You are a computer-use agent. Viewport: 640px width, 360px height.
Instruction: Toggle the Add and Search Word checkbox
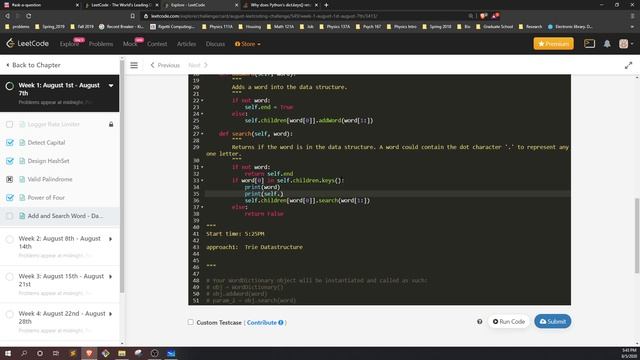9,216
